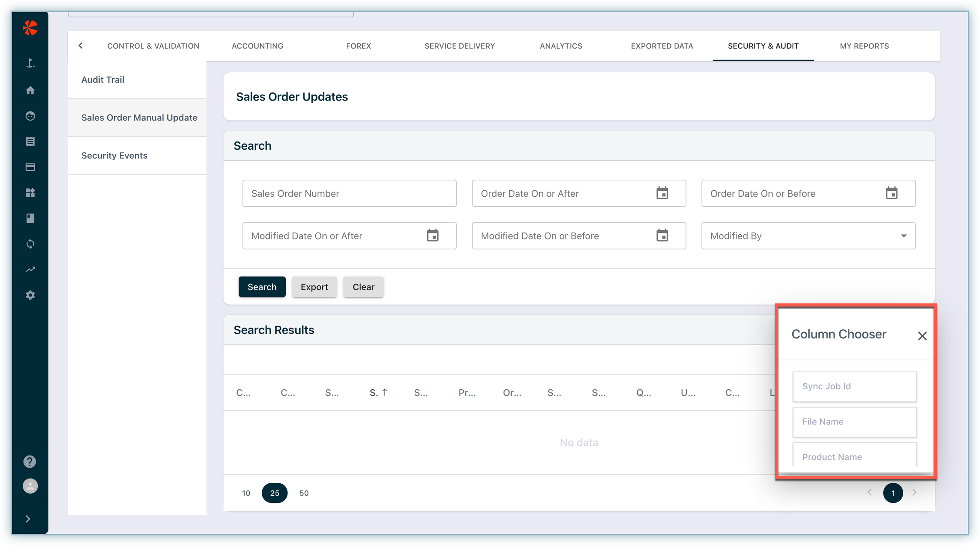Click the help question mark icon

[x=30, y=462]
